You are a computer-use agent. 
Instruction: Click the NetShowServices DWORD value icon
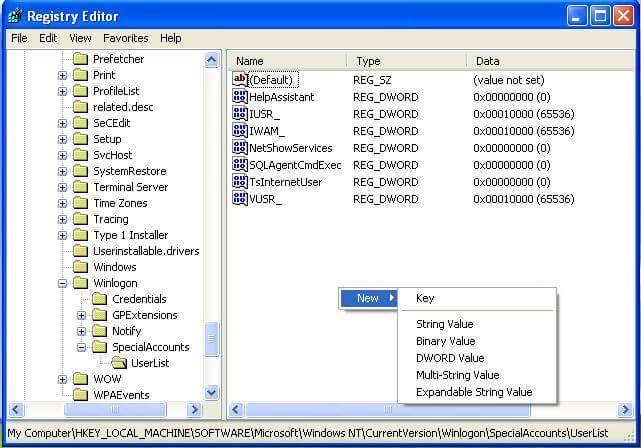240,147
